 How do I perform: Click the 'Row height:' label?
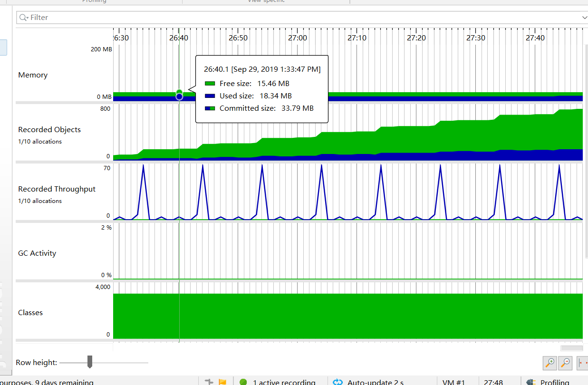[37, 363]
